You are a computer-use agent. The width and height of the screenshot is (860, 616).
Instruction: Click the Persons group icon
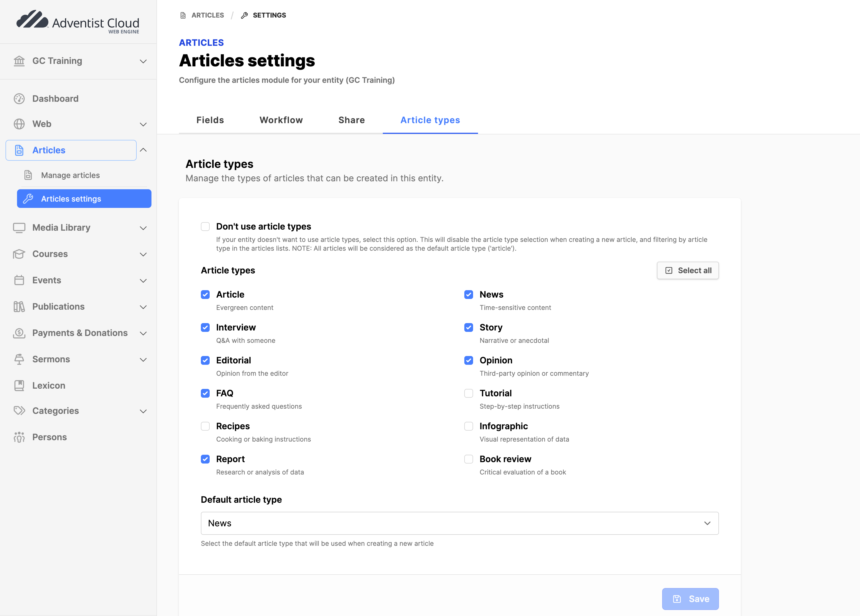pos(19,437)
